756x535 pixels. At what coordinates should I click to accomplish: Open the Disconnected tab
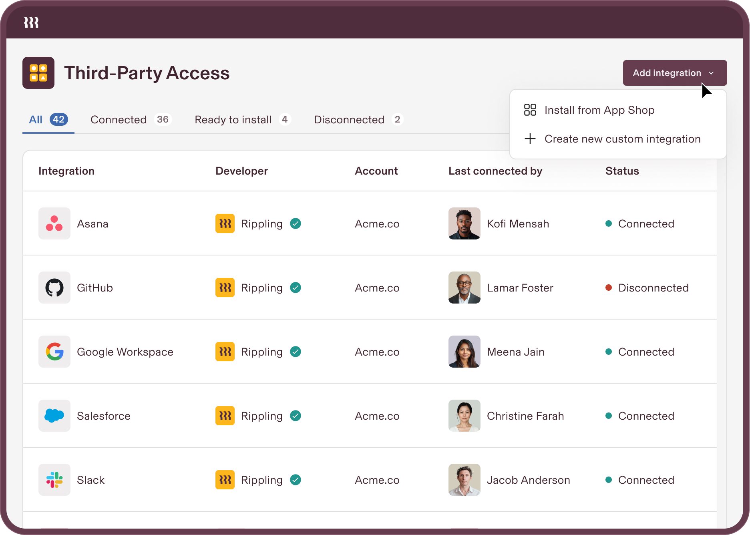click(x=349, y=119)
